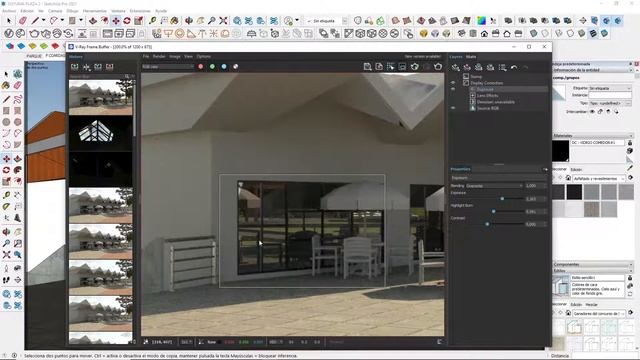
Task: Activate the Push/Pull tool in top toolbar
Action: (x=93, y=20)
